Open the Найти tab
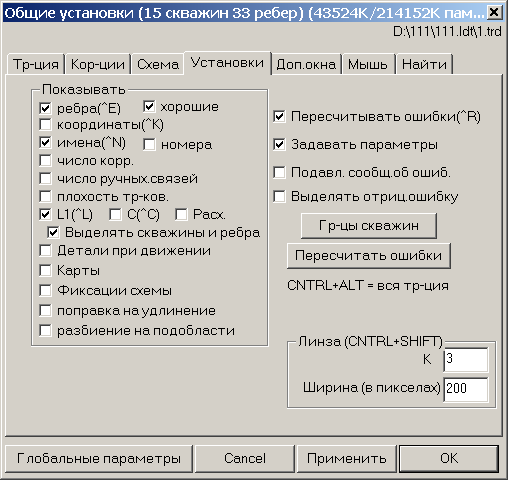 424,64
